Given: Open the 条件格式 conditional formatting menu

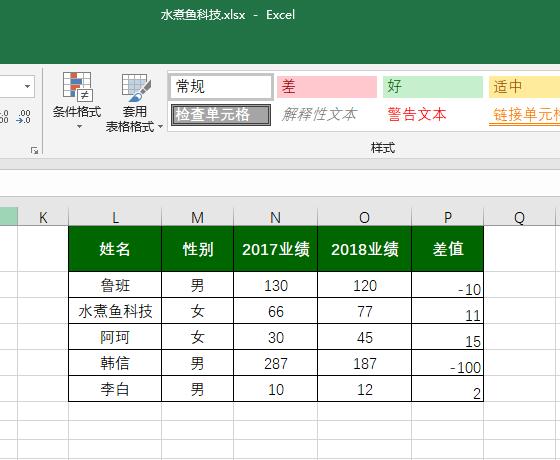Looking at the screenshot, I should 78,100.
